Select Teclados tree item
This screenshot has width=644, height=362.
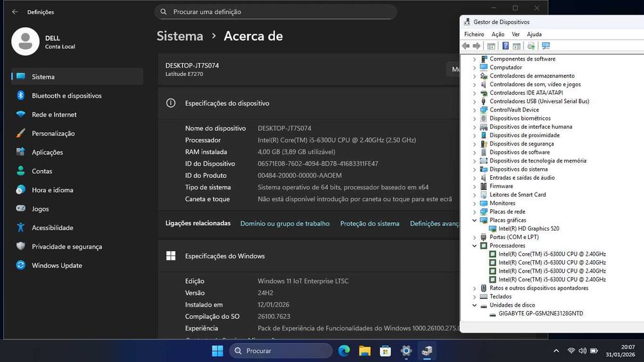[x=500, y=297]
